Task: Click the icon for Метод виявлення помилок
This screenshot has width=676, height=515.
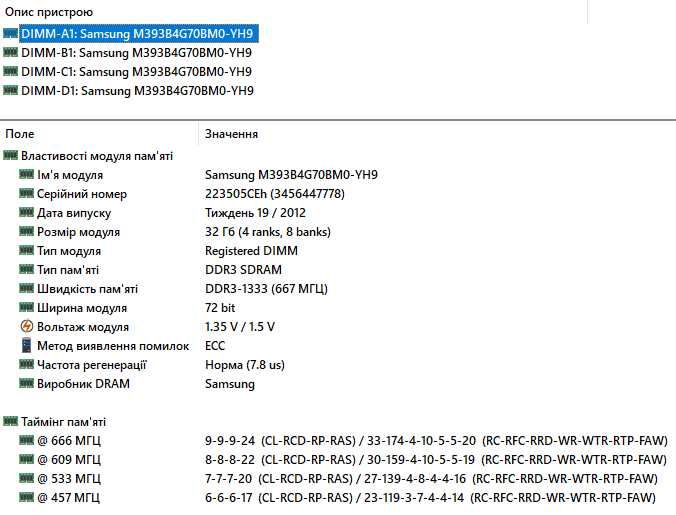Action: point(26,345)
